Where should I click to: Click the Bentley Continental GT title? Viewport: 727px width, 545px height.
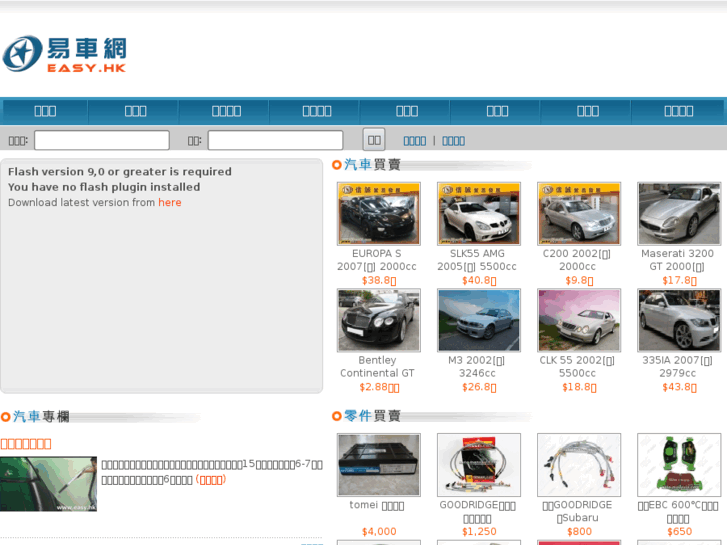377,366
